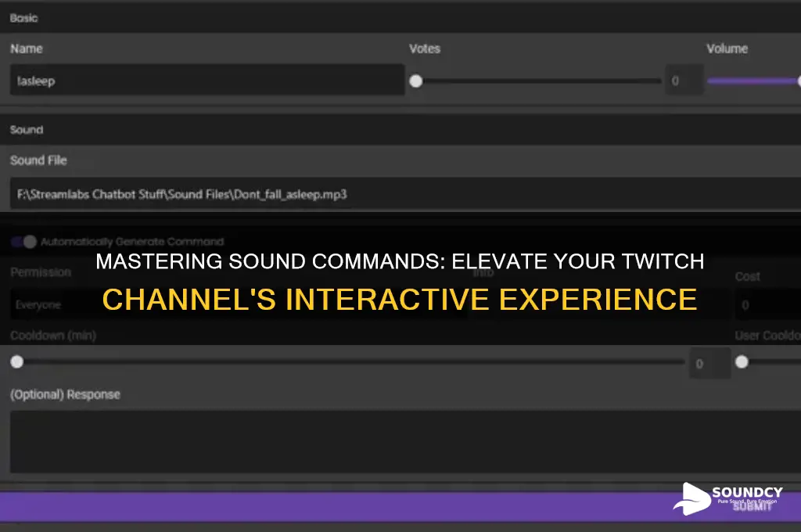Click the Sound File path field
801x532 pixels.
406,194
